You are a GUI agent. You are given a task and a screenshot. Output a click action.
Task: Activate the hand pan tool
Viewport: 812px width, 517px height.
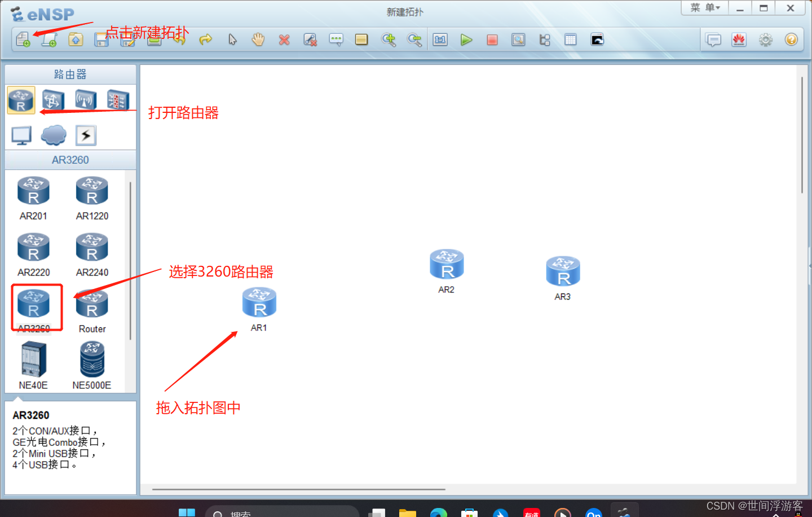[258, 40]
